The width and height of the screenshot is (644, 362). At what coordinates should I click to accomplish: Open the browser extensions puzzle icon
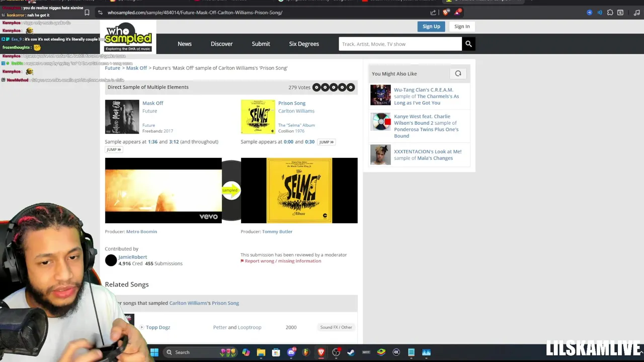(610, 12)
